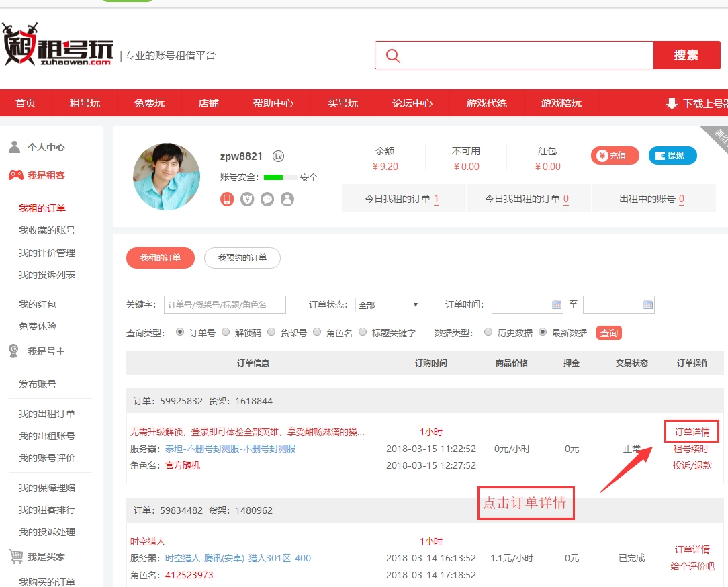Open 帮助中心 in navigation bar
The width and height of the screenshot is (728, 587).
click(273, 103)
